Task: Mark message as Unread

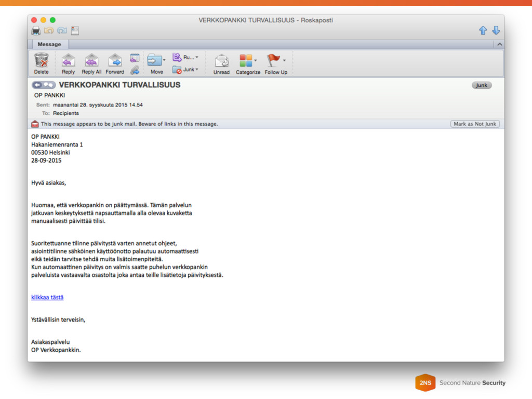Action: click(221, 64)
